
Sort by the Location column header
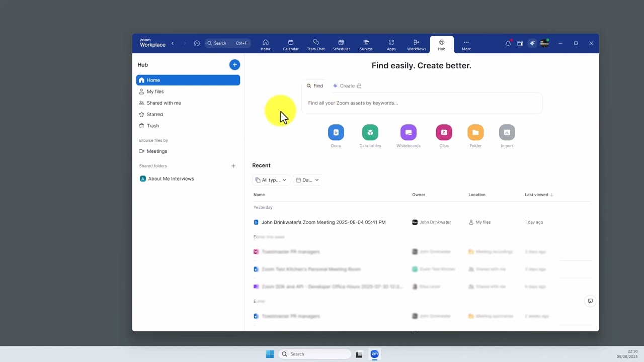coord(477,195)
